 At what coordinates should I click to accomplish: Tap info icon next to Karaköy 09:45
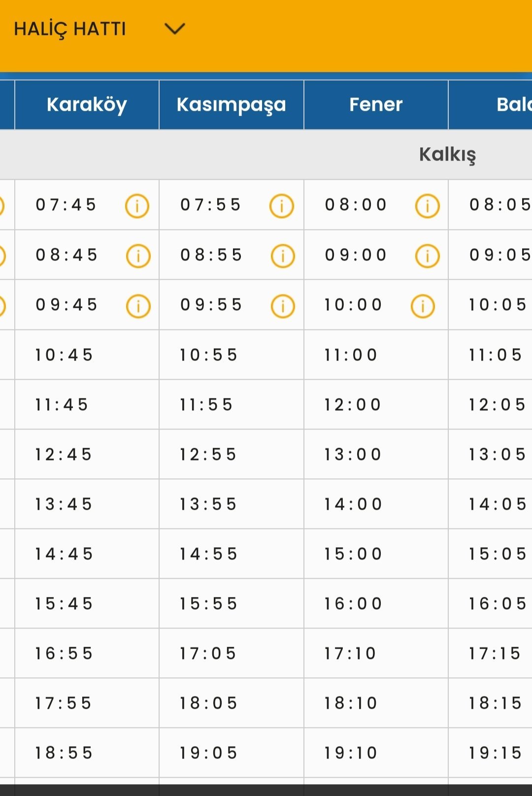coord(138,306)
